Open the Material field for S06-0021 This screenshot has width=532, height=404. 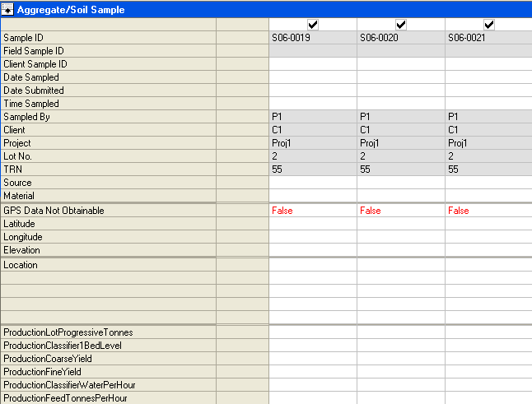(488, 196)
